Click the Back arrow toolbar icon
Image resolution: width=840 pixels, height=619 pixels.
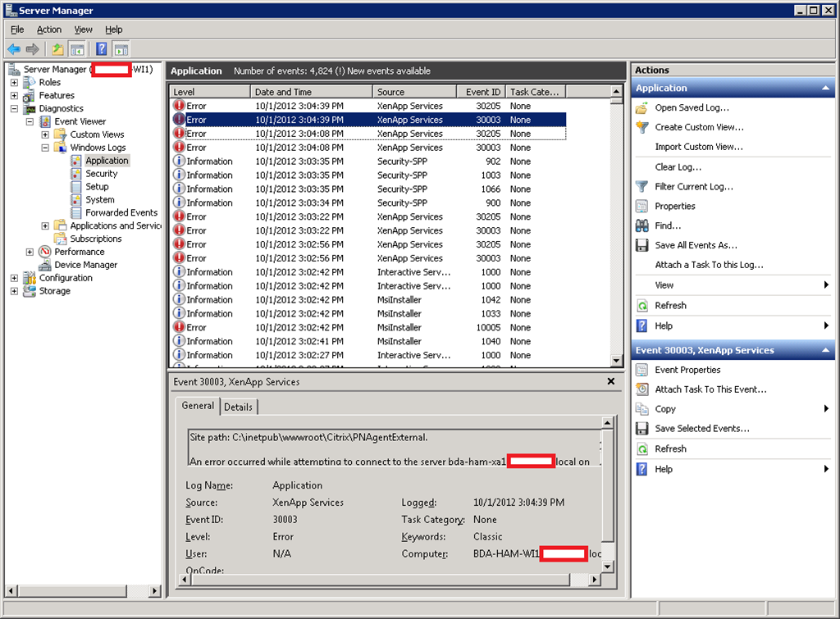(14, 49)
